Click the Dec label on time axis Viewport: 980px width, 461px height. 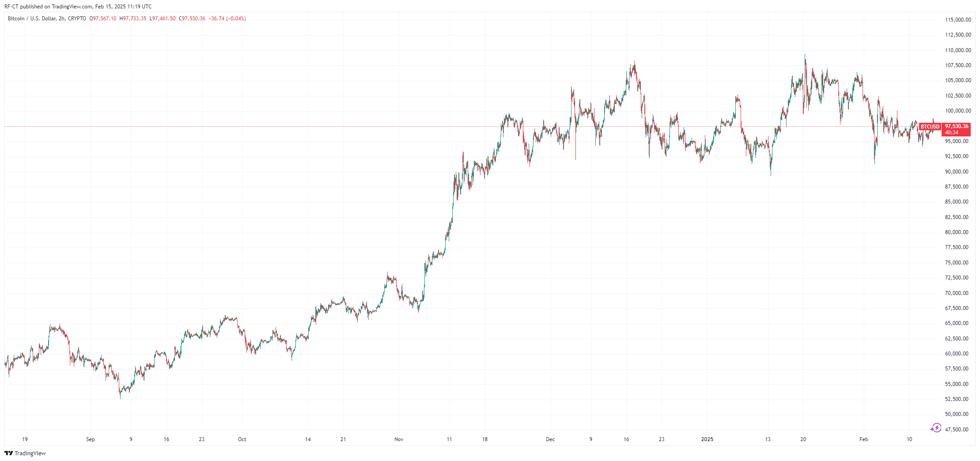pyautogui.click(x=550, y=439)
